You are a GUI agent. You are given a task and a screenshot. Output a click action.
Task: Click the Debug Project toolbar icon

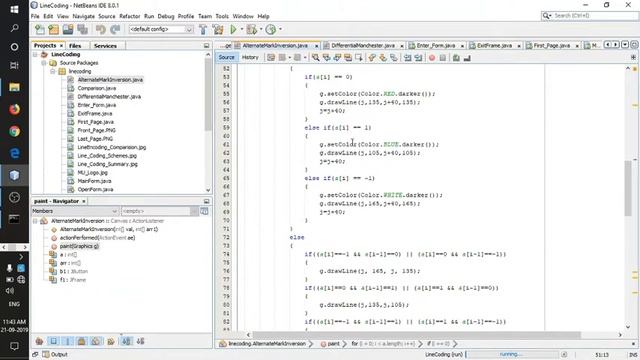[x=251, y=29]
